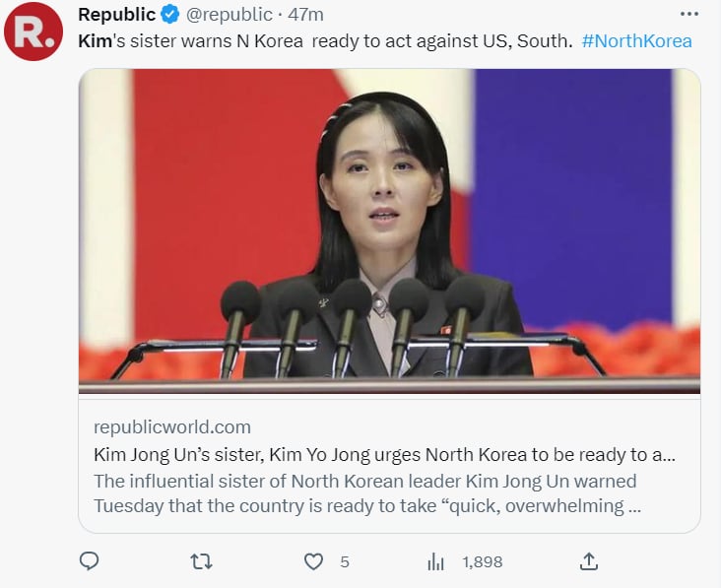The height and width of the screenshot is (588, 721).
Task: Click the 5 likes count
Action: point(345,561)
